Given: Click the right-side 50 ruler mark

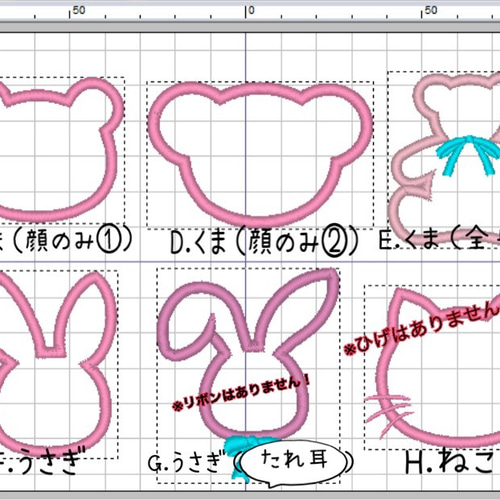Looking at the screenshot, I should 431,10.
